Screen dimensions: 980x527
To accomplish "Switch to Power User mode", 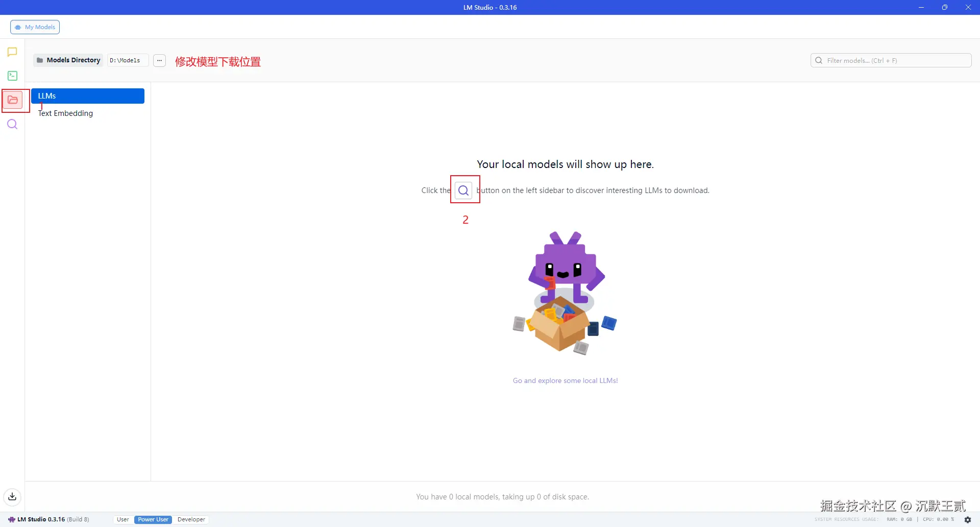I will click(153, 519).
